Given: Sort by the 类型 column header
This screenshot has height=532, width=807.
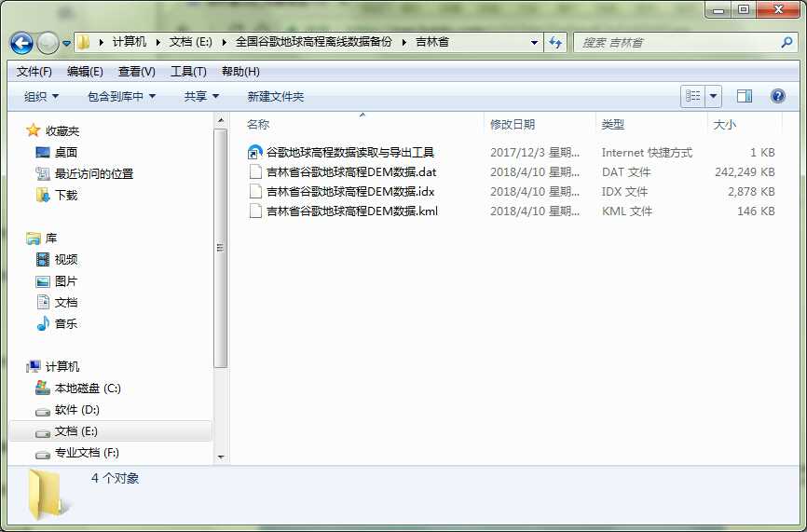Looking at the screenshot, I should [x=612, y=125].
